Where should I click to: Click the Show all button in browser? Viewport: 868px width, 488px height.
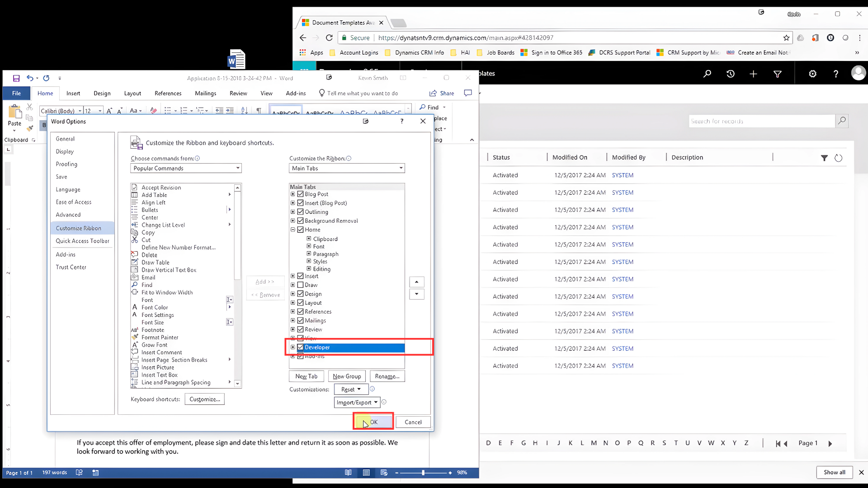pyautogui.click(x=834, y=472)
